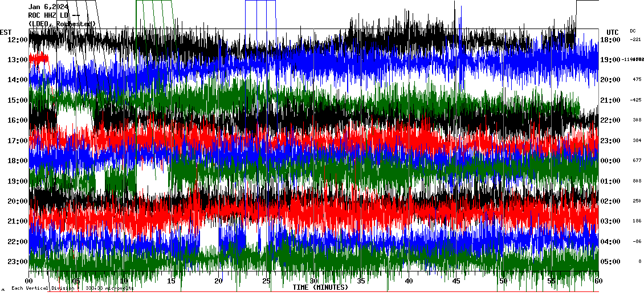The image size is (644, 296).
Task: Click the DC offset value -425
Action: (635, 100)
